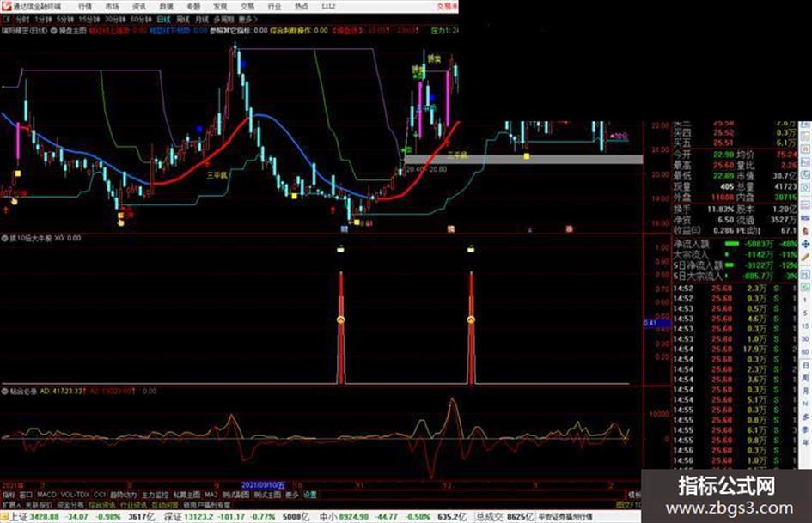The width and height of the screenshot is (812, 523).
Task: Open the 资讯 menu
Action: tap(139, 7)
